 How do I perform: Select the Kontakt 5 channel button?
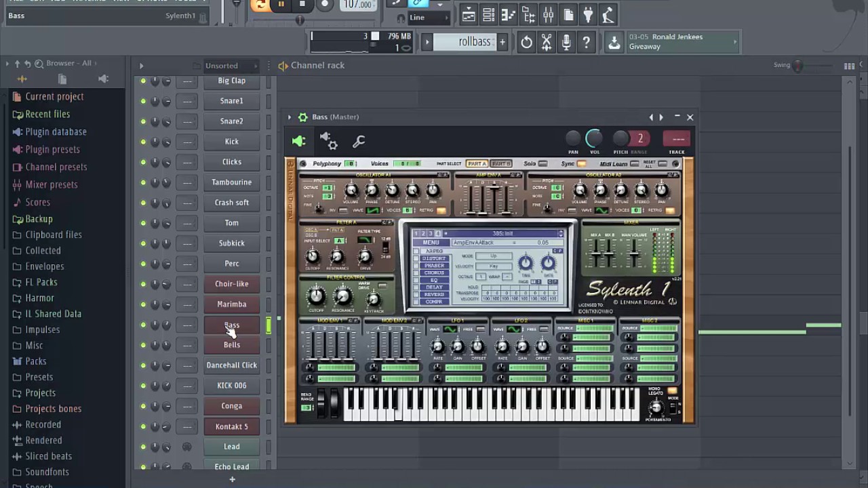point(232,426)
